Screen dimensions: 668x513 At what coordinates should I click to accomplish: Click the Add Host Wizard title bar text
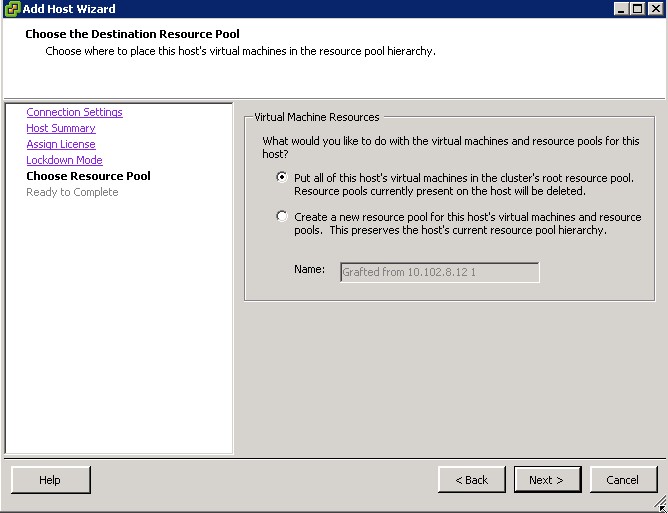coord(69,9)
